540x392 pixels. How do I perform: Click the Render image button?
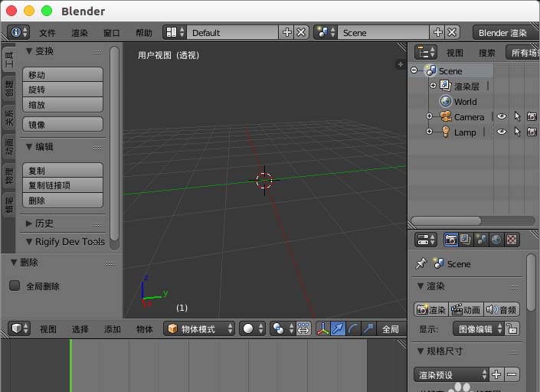click(431, 309)
